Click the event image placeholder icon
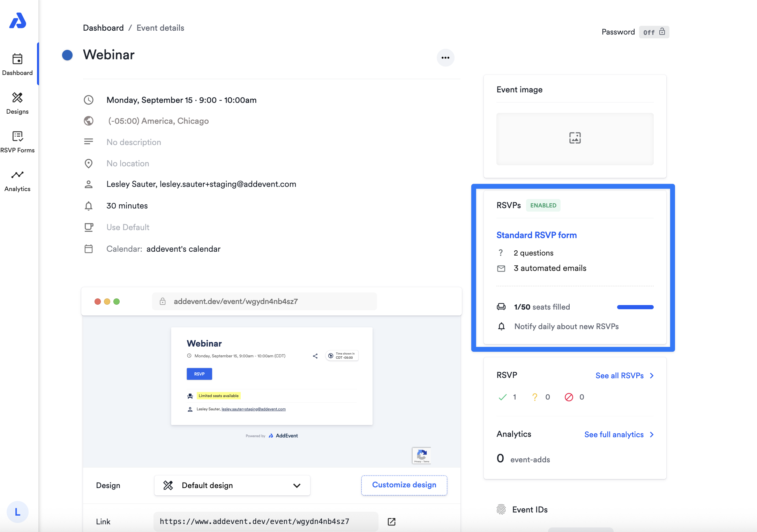Image resolution: width=757 pixels, height=532 pixels. (x=575, y=138)
